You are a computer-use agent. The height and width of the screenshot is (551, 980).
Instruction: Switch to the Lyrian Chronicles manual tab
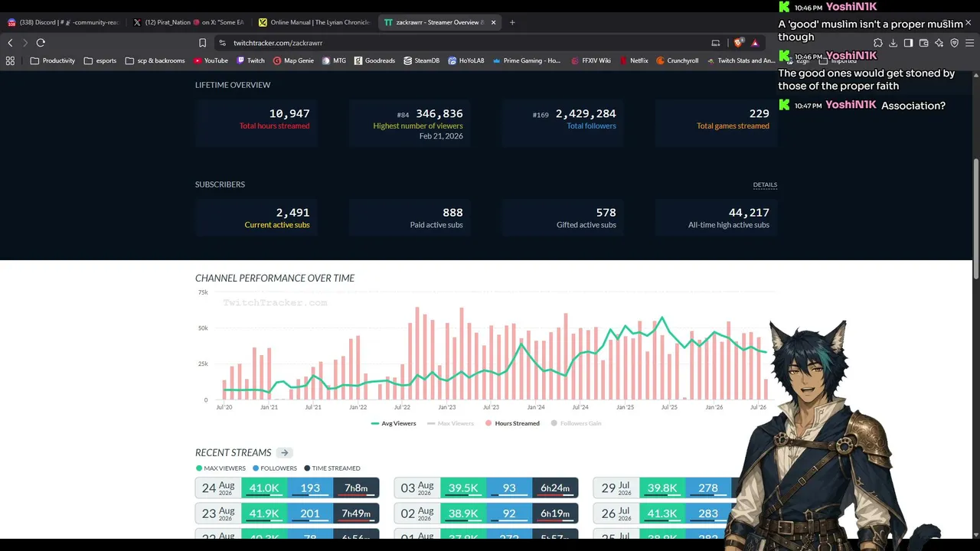pyautogui.click(x=315, y=22)
